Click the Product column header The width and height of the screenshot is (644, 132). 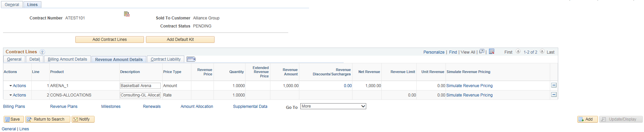[x=57, y=72]
